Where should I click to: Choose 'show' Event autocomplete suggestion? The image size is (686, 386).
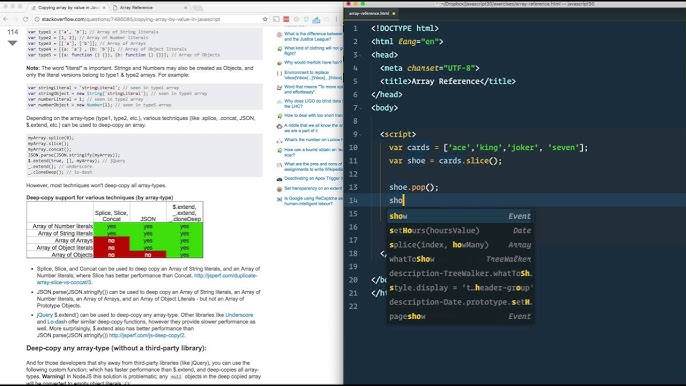[460, 216]
